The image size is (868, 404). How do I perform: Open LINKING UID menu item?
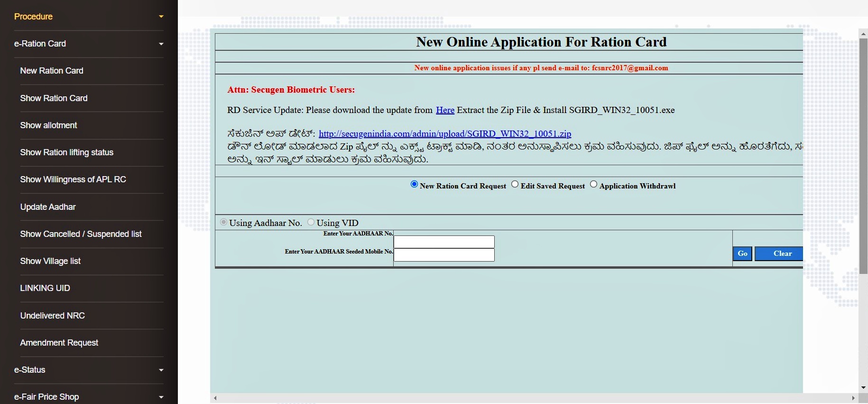click(x=45, y=288)
